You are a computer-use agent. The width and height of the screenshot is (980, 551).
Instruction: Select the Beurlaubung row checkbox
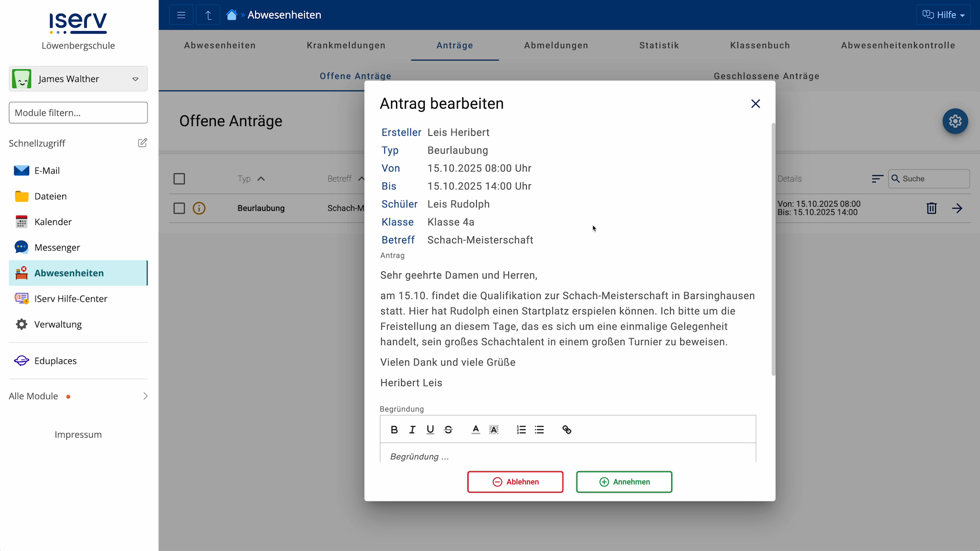click(x=179, y=208)
